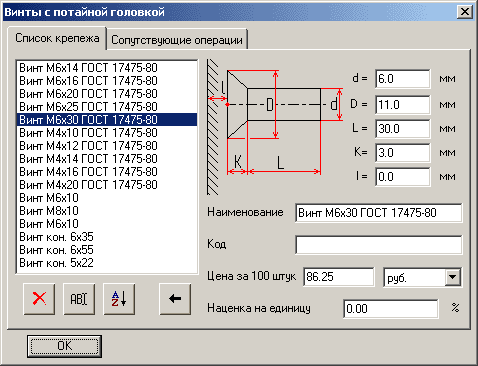This screenshot has width=478, height=366.
Task: Switch to the Список крепежа tab
Action: (x=57, y=38)
